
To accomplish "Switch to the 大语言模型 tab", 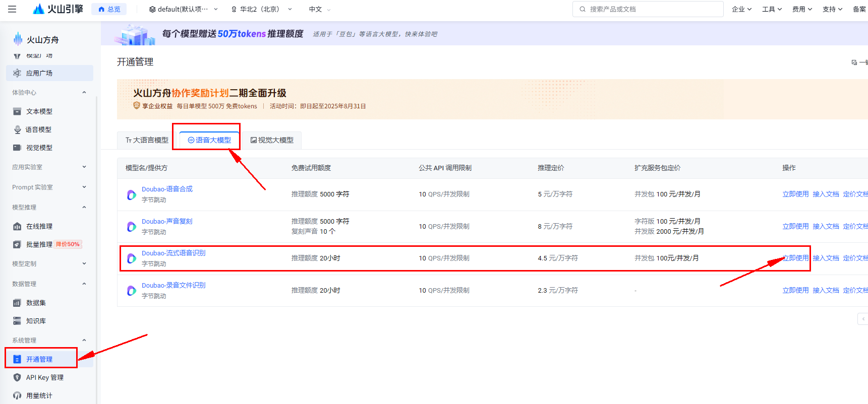I will pos(147,140).
